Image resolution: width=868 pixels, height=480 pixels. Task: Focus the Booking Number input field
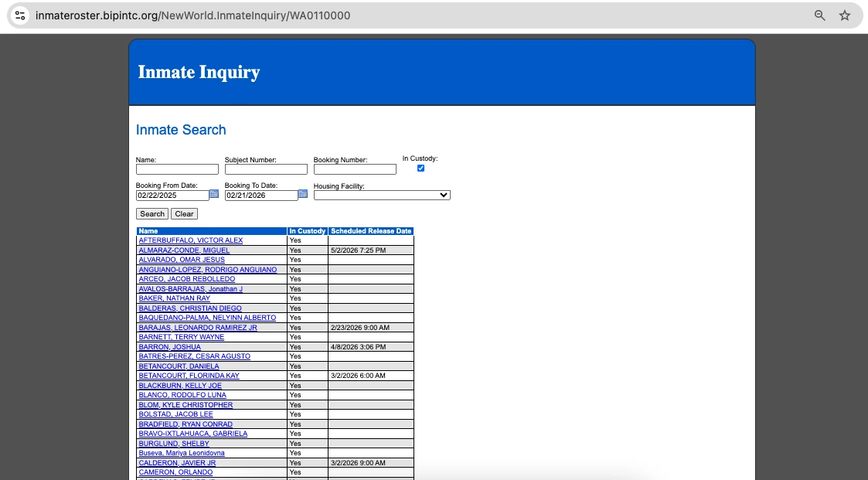point(355,169)
